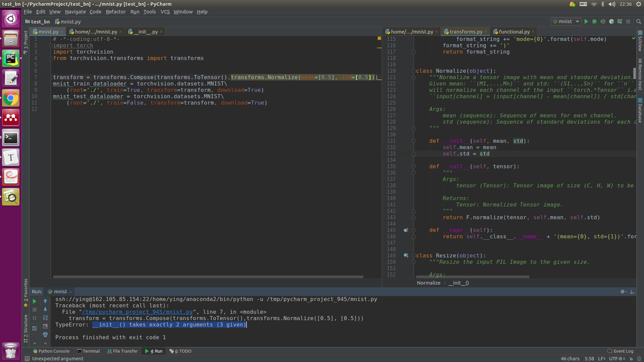Viewport: 644px width, 362px height.
Task: Jump up the stack trace with the up arrow
Action: (x=45, y=301)
